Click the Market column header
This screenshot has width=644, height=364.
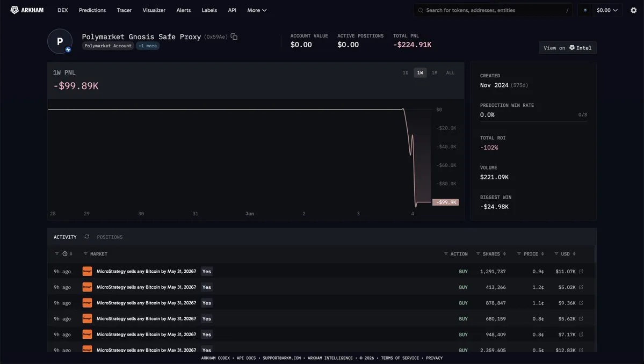click(99, 253)
